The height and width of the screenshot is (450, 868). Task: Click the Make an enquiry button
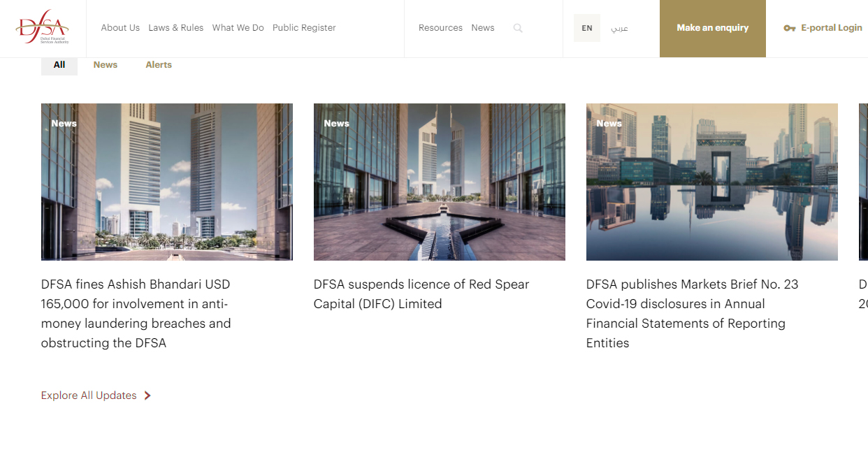(712, 28)
